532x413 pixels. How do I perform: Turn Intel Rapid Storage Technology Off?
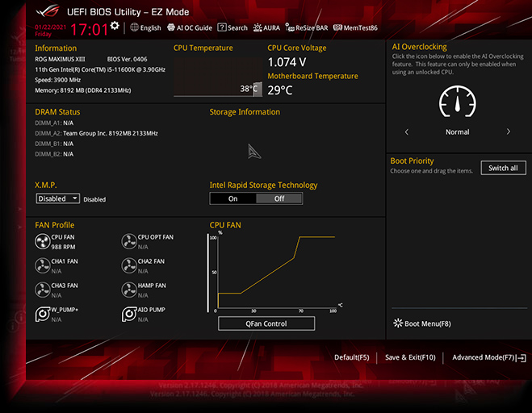pos(279,198)
